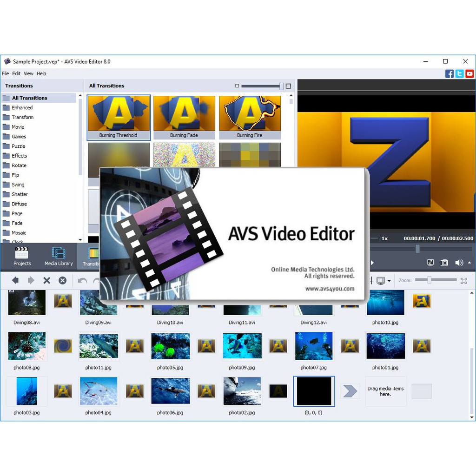476x476 pixels.
Task: Open the Projects panel
Action: click(22, 256)
